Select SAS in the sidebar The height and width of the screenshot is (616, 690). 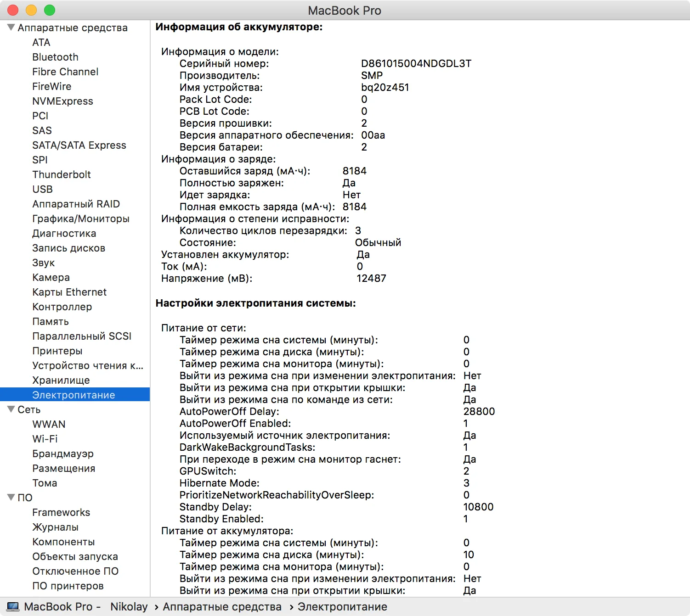(x=42, y=130)
